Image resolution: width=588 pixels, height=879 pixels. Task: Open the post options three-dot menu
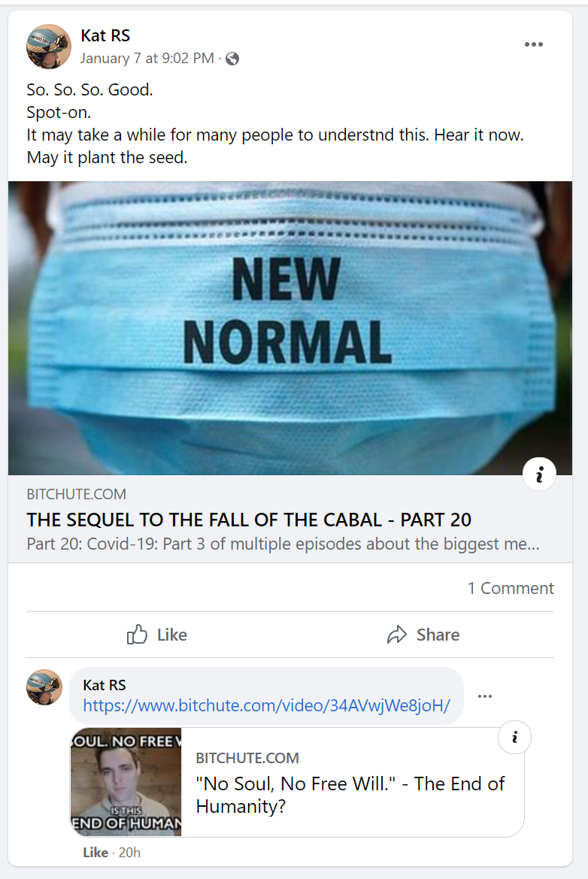533,44
